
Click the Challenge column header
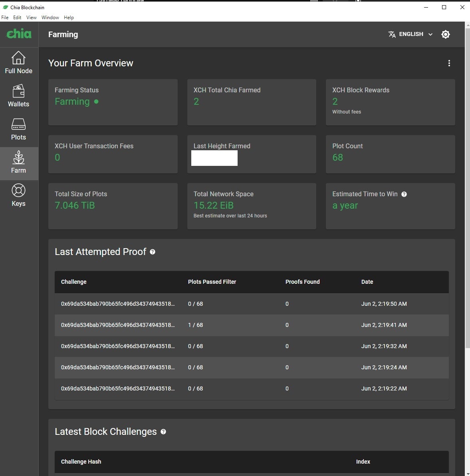(x=74, y=282)
